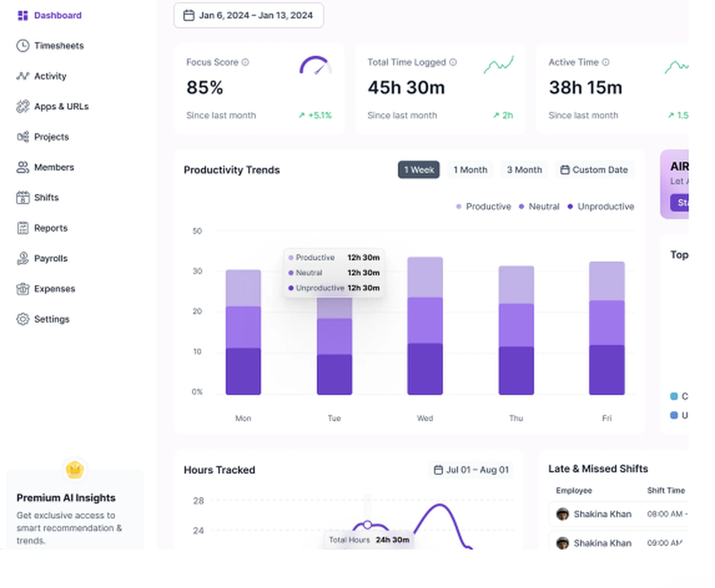Click Shakina Khan name in 08:00 AM row
The image size is (715, 588).
[602, 514]
